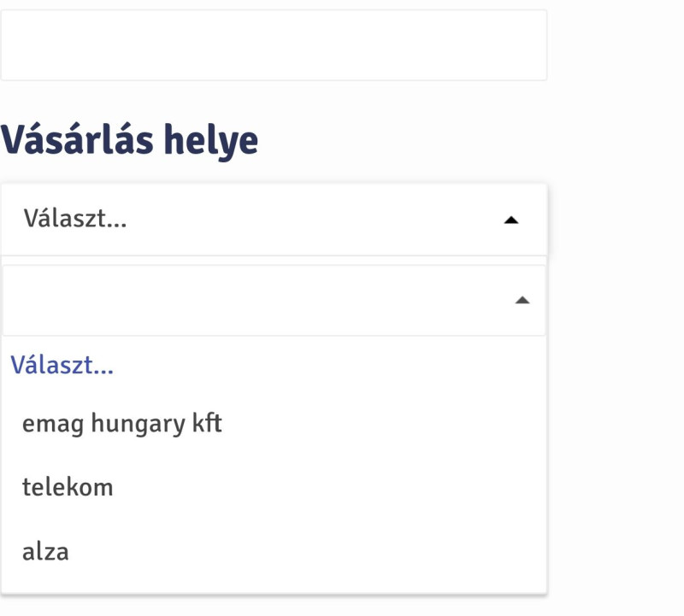Click the Vásárlás helye heading
Screen dimensions: 684x616
(130, 141)
